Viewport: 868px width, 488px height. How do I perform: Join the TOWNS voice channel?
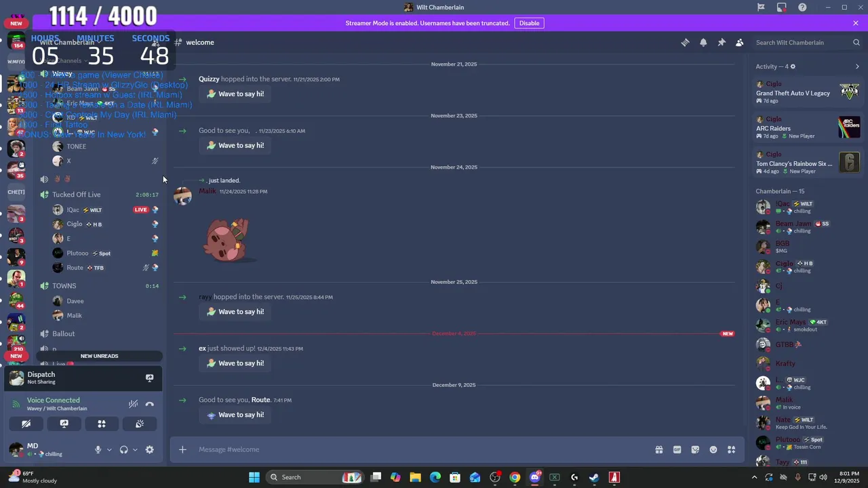click(x=99, y=286)
